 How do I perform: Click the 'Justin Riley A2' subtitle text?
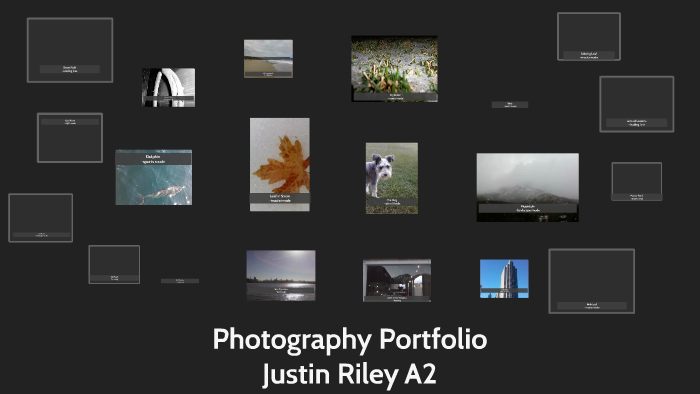click(349, 374)
